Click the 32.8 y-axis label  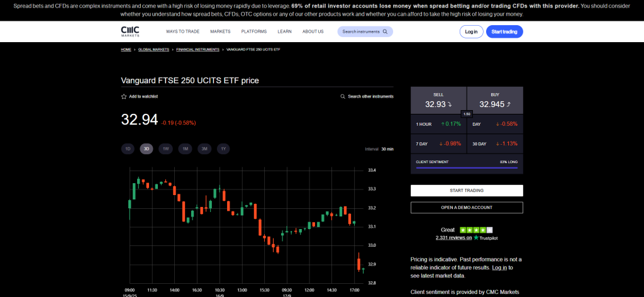373,283
